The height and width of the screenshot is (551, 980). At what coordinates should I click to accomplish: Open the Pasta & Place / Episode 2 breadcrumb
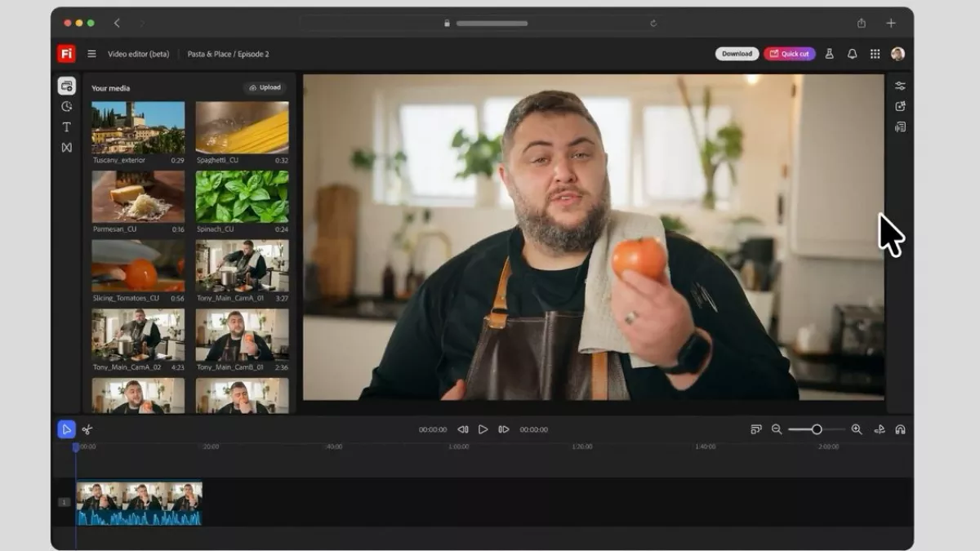pos(228,54)
